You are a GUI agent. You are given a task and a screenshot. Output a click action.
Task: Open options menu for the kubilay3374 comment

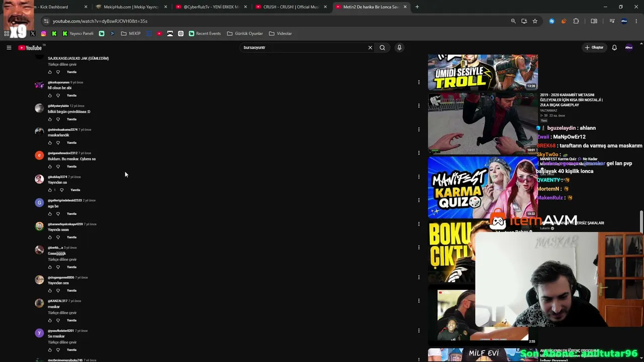[419, 176]
